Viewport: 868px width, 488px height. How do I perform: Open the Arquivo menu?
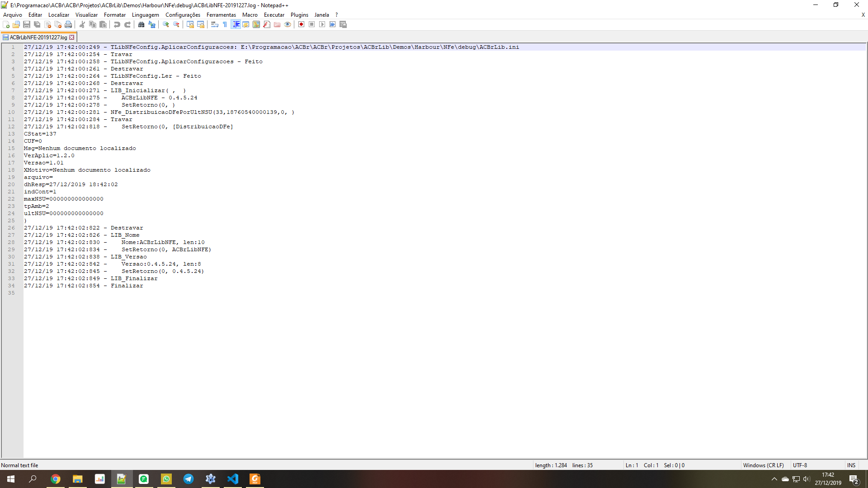click(13, 15)
